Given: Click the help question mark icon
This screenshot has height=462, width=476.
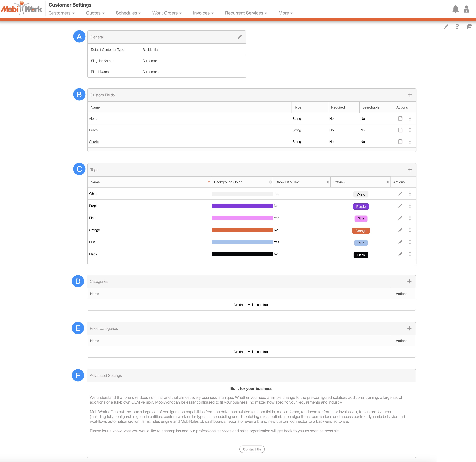Looking at the screenshot, I should tap(457, 26).
